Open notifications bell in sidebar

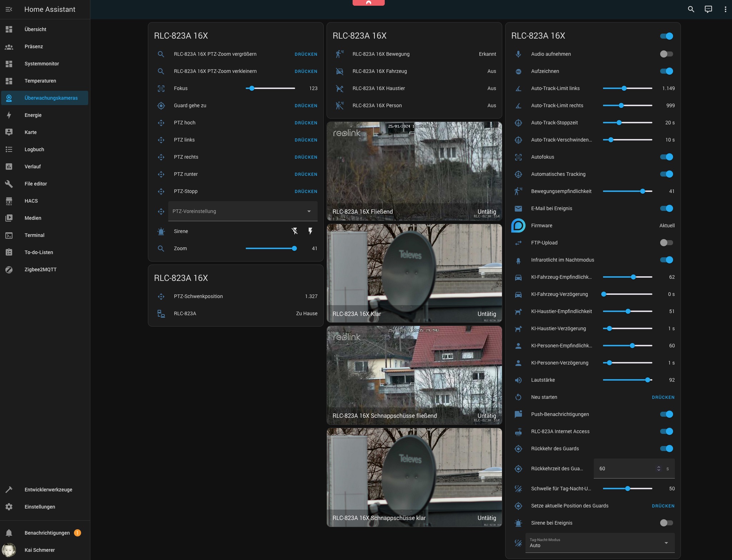pos(9,533)
